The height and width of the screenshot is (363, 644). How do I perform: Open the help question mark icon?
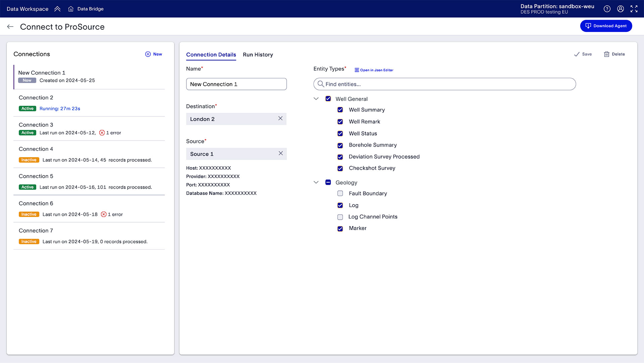click(x=607, y=9)
